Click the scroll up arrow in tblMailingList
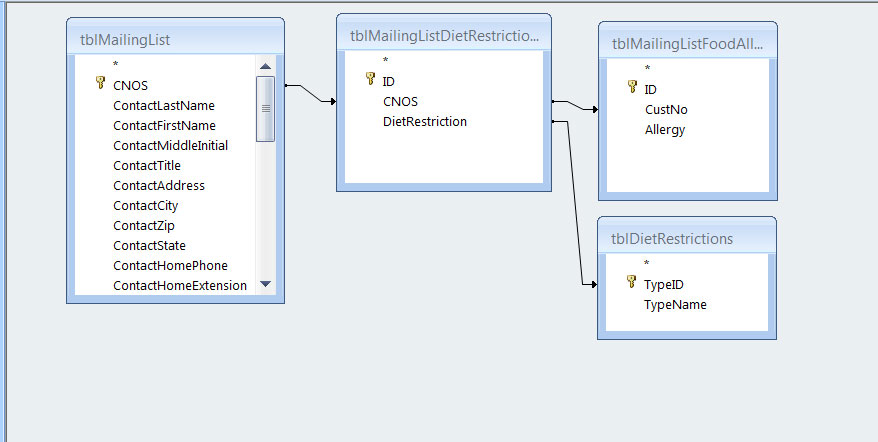Image resolution: width=878 pixels, height=442 pixels. 265,66
